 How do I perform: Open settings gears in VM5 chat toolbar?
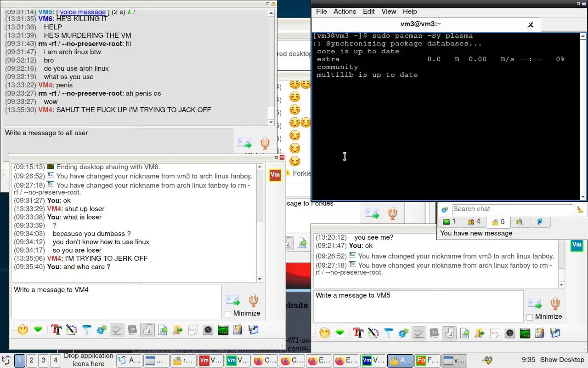(403, 333)
